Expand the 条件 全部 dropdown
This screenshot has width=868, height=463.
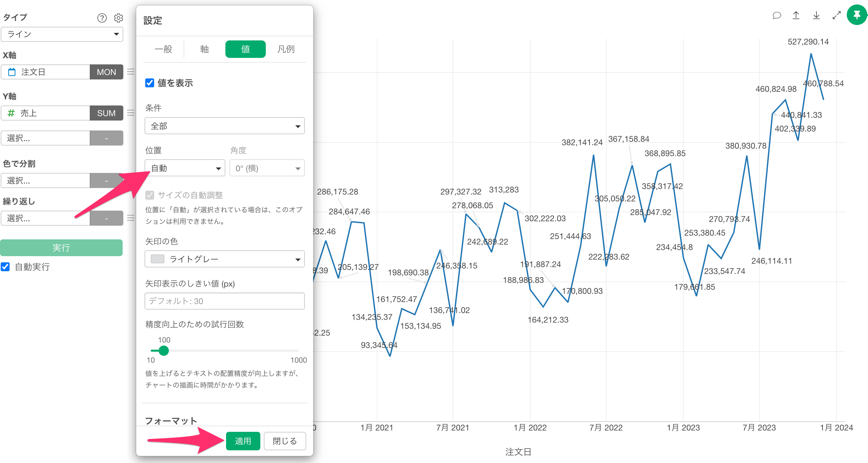(224, 126)
